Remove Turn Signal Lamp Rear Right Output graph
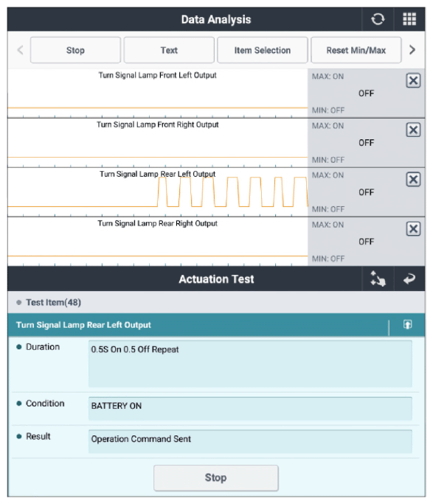Screen dimensions: 433x504 click(x=413, y=229)
